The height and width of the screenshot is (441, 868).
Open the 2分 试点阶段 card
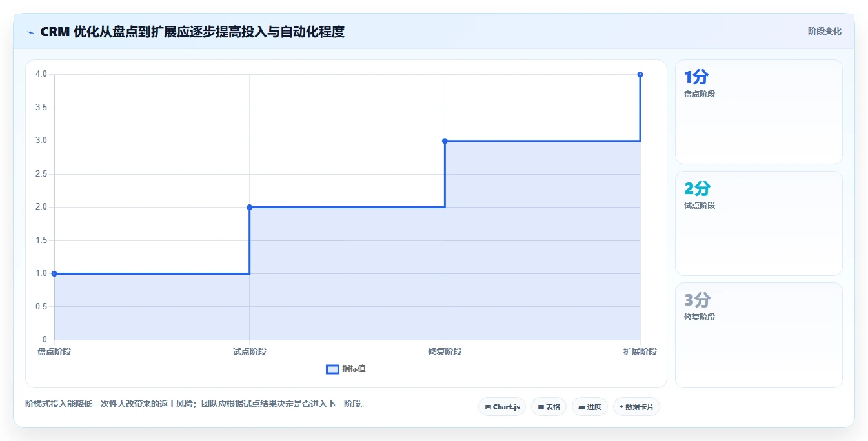click(x=759, y=224)
